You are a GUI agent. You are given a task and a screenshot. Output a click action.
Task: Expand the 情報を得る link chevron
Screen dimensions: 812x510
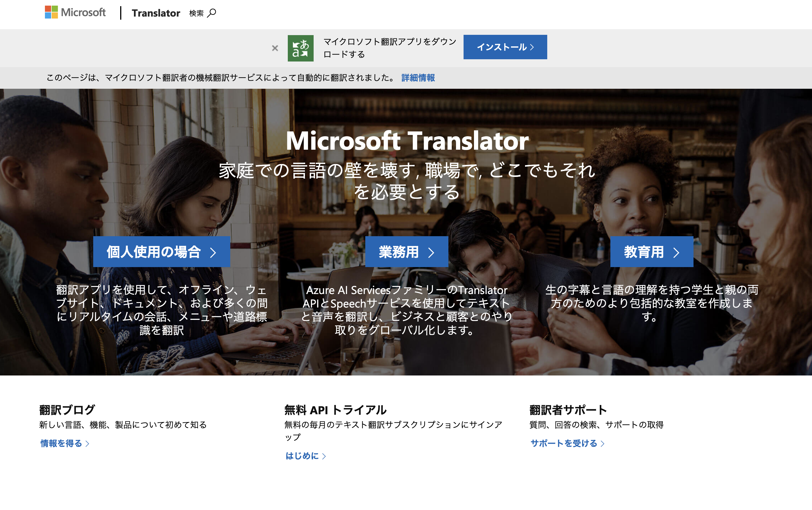[x=87, y=444]
